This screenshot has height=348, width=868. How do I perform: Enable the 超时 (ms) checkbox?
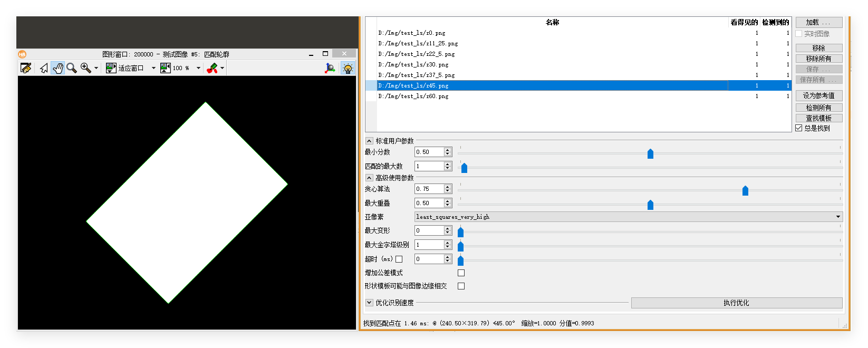click(399, 259)
